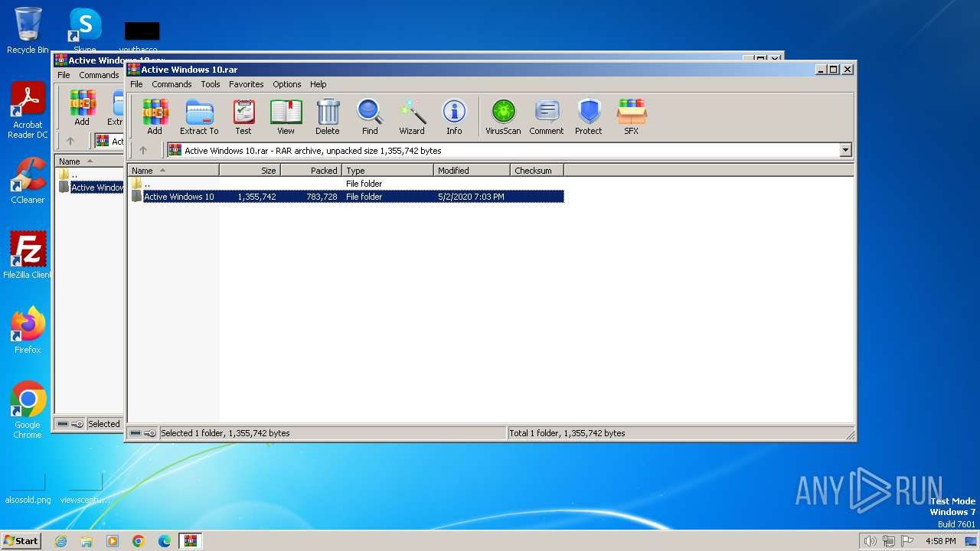Open FileZilla Client desktop icon
Image resolution: width=980 pixels, height=551 pixels.
point(28,255)
